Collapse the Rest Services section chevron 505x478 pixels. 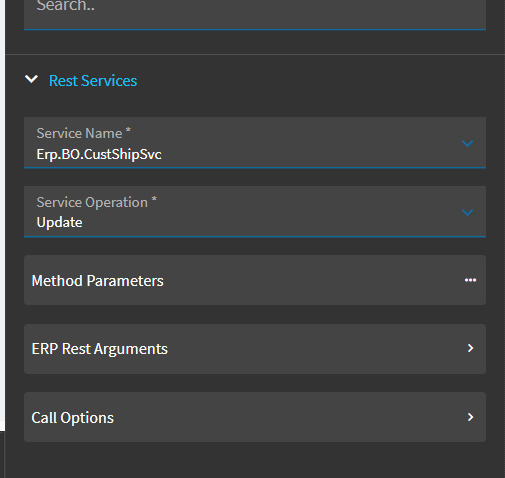[32, 79]
